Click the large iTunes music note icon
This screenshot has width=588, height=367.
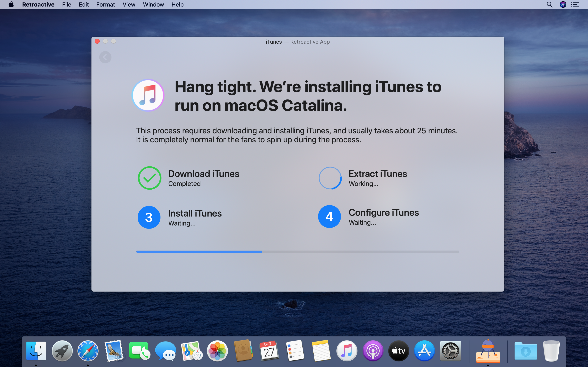(x=148, y=95)
